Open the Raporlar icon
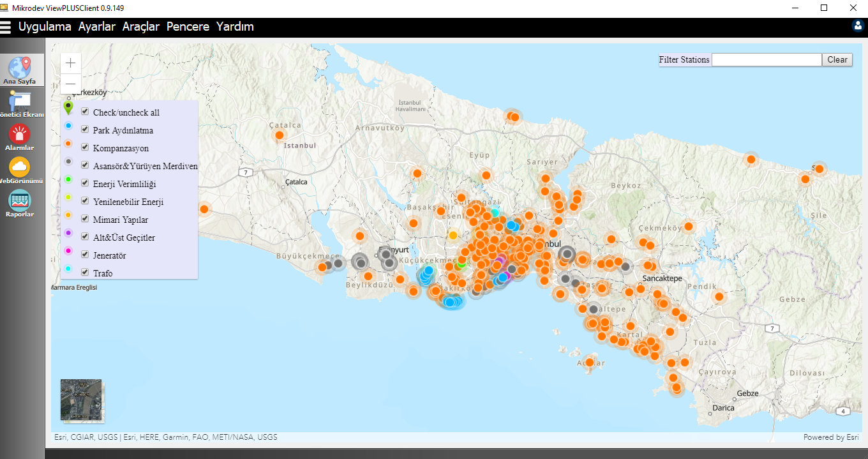This screenshot has width=868, height=459. [x=19, y=201]
